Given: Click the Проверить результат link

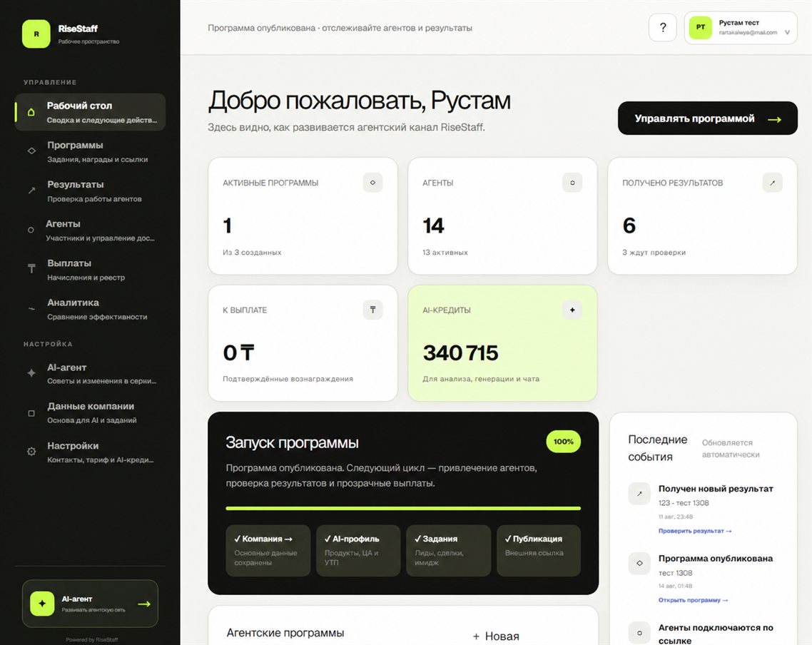Looking at the screenshot, I should pyautogui.click(x=695, y=531).
